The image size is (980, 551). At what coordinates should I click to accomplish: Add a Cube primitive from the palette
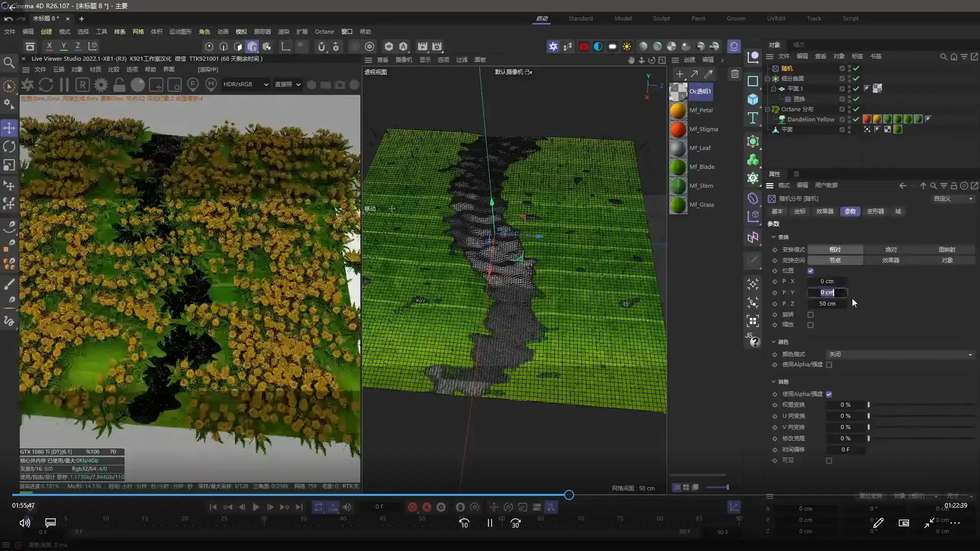point(753,99)
